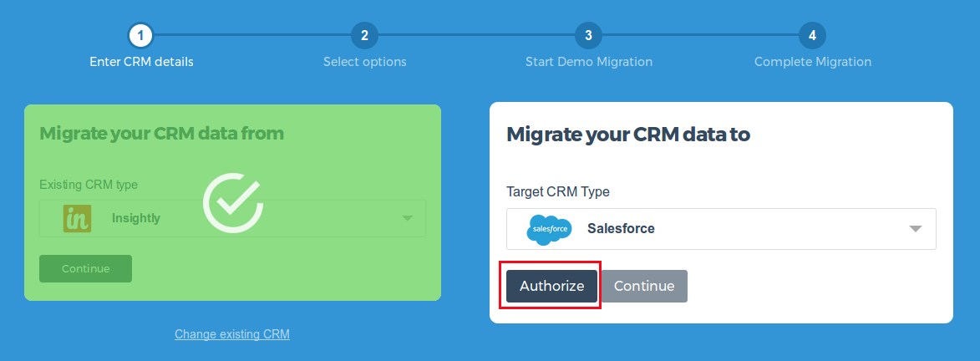
Task: Click the Enter CRM details step label
Action: pyautogui.click(x=141, y=62)
